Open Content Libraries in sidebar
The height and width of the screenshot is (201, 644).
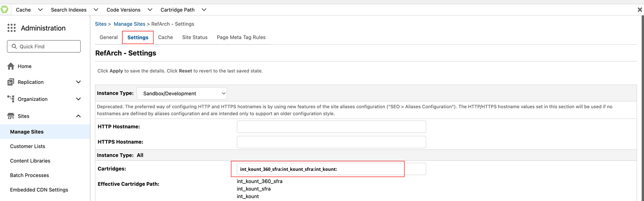30,161
